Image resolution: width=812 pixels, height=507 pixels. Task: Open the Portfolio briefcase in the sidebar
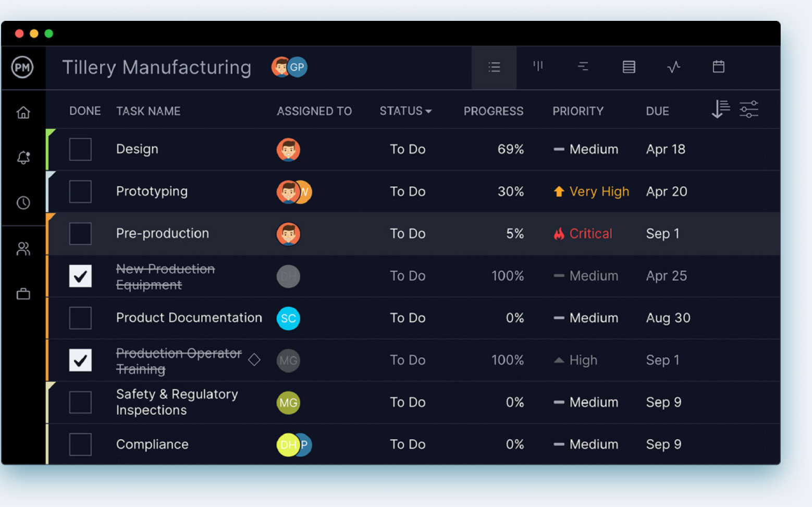[x=23, y=294]
